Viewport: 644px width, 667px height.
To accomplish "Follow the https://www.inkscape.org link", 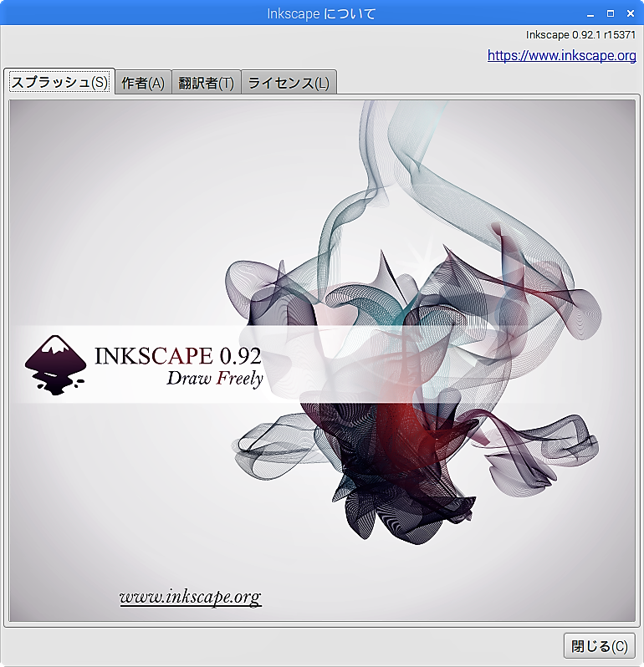I will 562,55.
